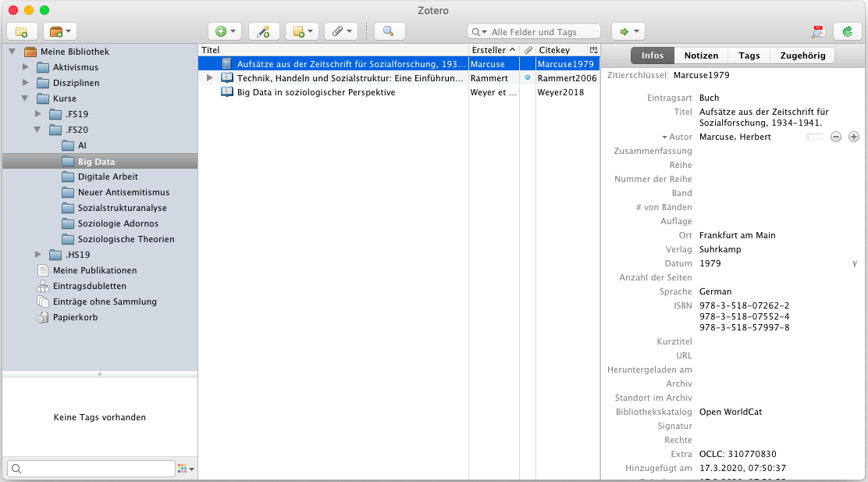Expand the Disziplinen collection

pyautogui.click(x=26, y=83)
